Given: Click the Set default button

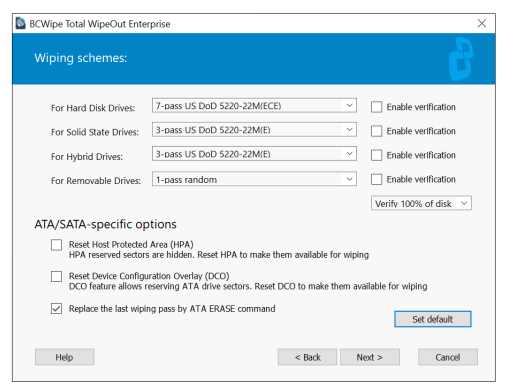Looking at the screenshot, I should tap(433, 319).
